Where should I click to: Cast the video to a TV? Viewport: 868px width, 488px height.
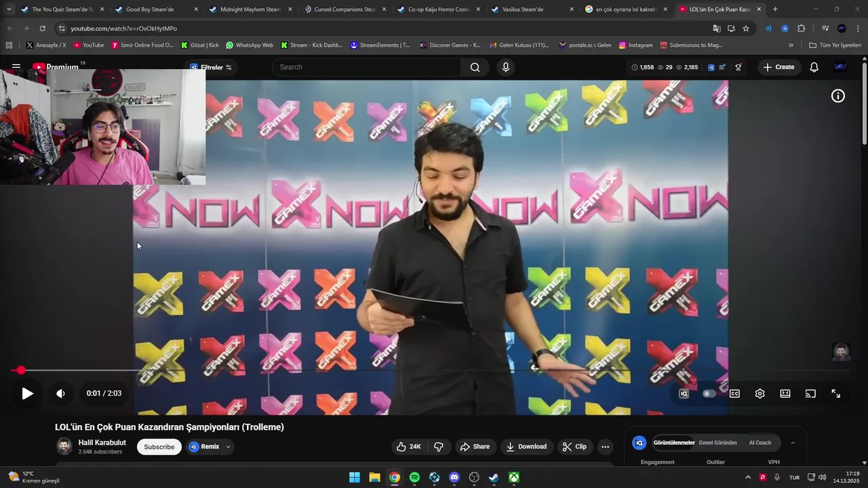810,394
